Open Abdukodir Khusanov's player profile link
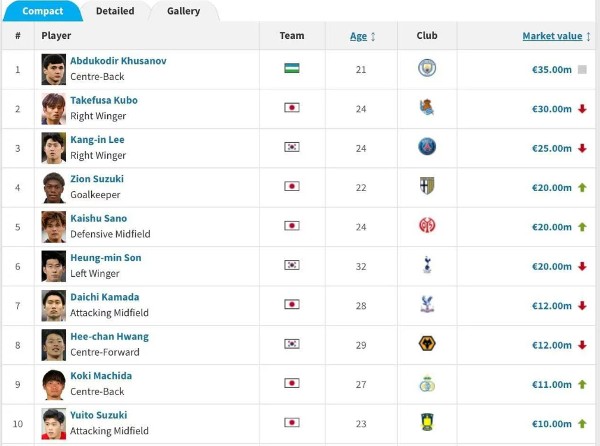The height and width of the screenshot is (446, 600). click(x=118, y=61)
